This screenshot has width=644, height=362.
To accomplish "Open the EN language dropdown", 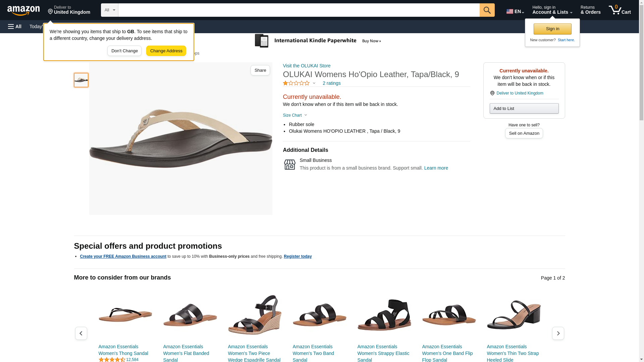I will click(515, 11).
